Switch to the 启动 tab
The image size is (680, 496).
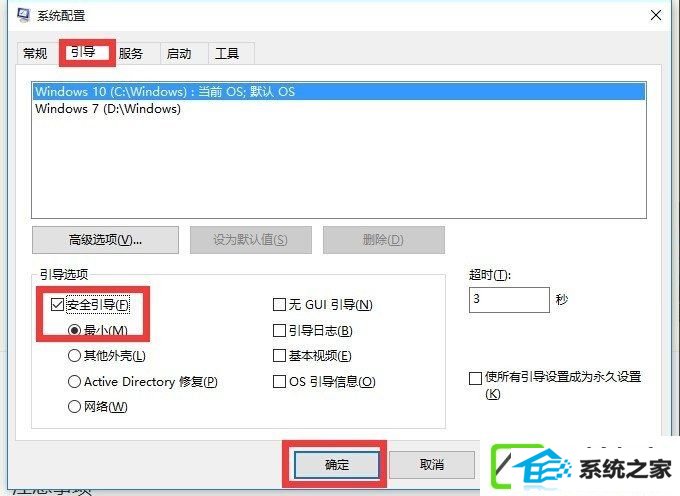(x=179, y=54)
